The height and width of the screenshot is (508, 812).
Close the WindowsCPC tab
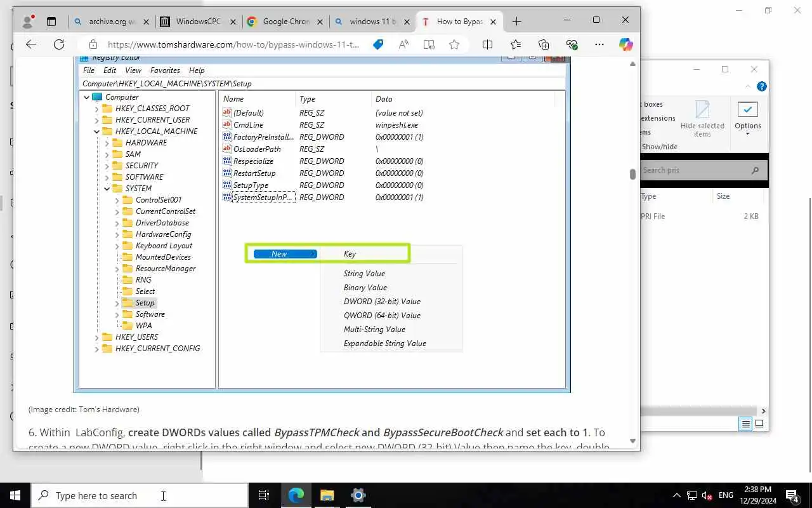(x=233, y=22)
